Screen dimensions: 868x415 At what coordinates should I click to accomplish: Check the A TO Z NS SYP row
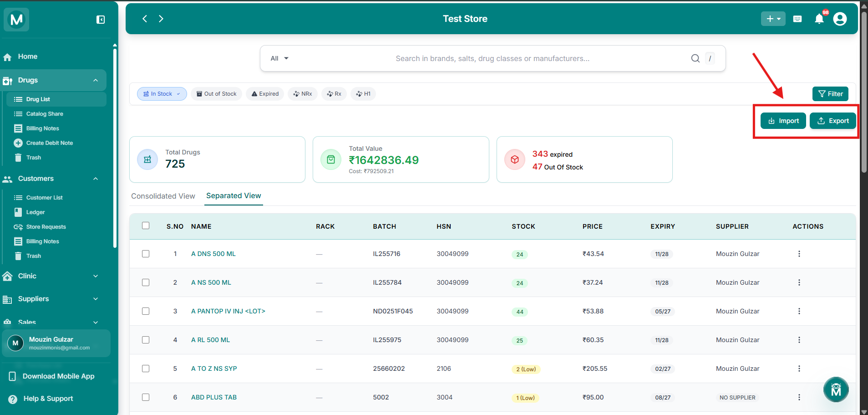point(146,369)
